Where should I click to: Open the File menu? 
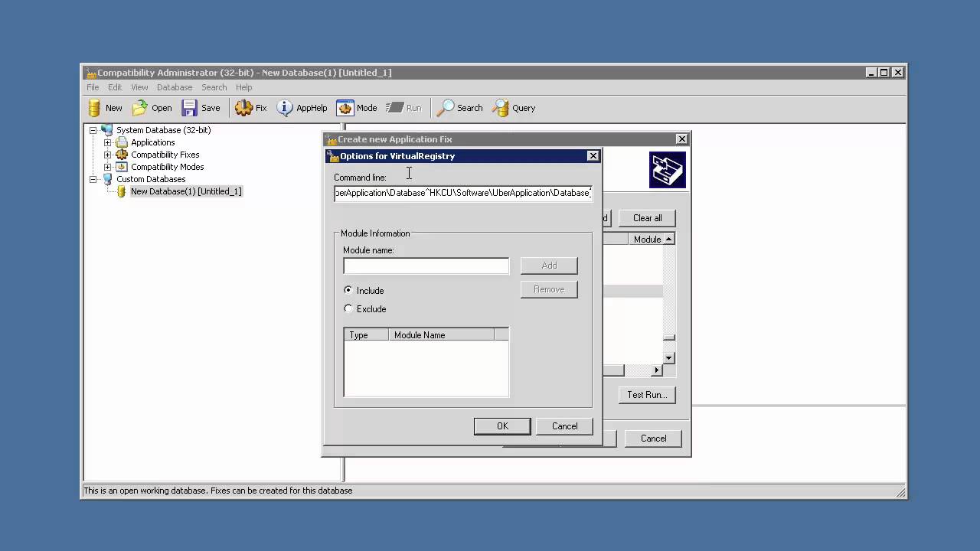point(93,87)
